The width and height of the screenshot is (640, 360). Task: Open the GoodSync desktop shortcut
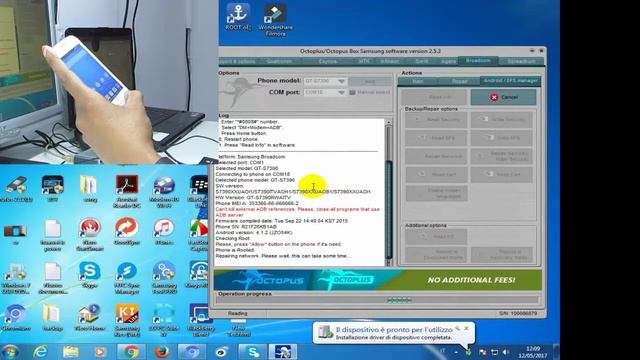pyautogui.click(x=127, y=231)
